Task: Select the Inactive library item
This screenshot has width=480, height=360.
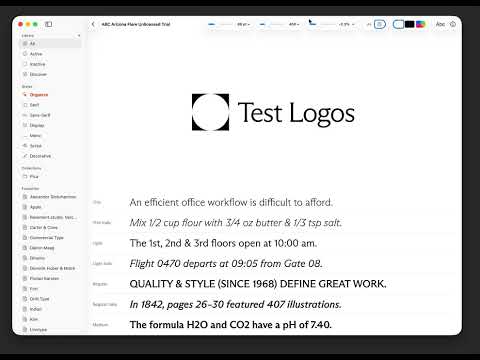Action: pos(50,64)
